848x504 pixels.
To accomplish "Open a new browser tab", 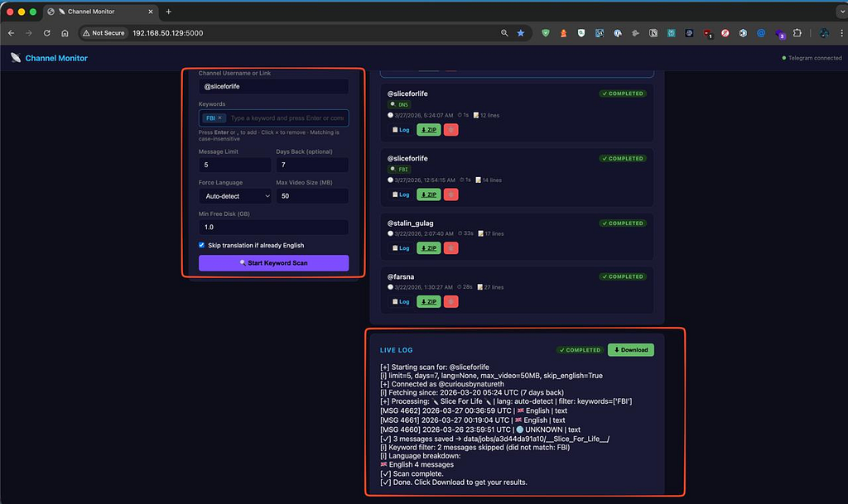I will pos(169,12).
